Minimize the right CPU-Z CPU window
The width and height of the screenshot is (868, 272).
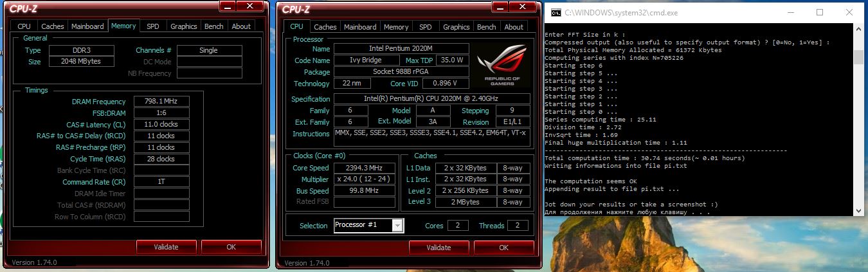click(500, 6)
